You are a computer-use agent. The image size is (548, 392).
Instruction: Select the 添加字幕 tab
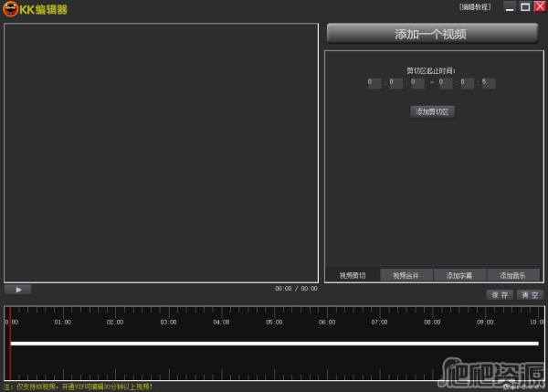459,275
